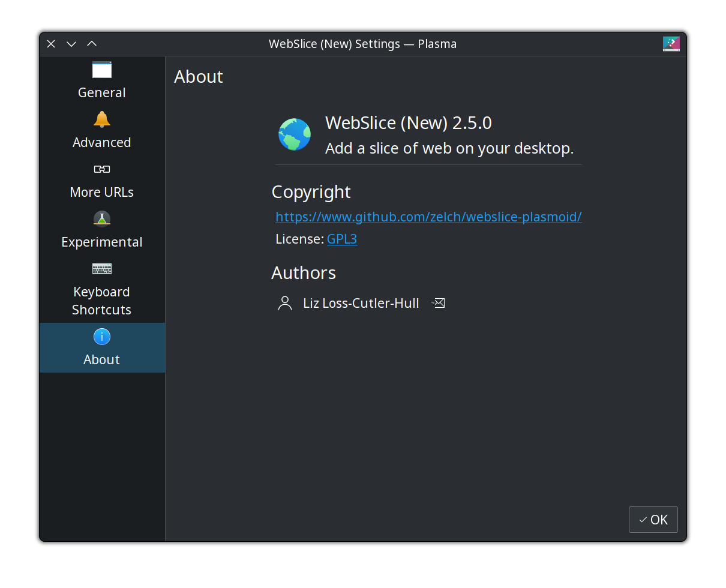Select the About tab label in sidebar
This screenshot has width=726, height=588.
(x=102, y=359)
